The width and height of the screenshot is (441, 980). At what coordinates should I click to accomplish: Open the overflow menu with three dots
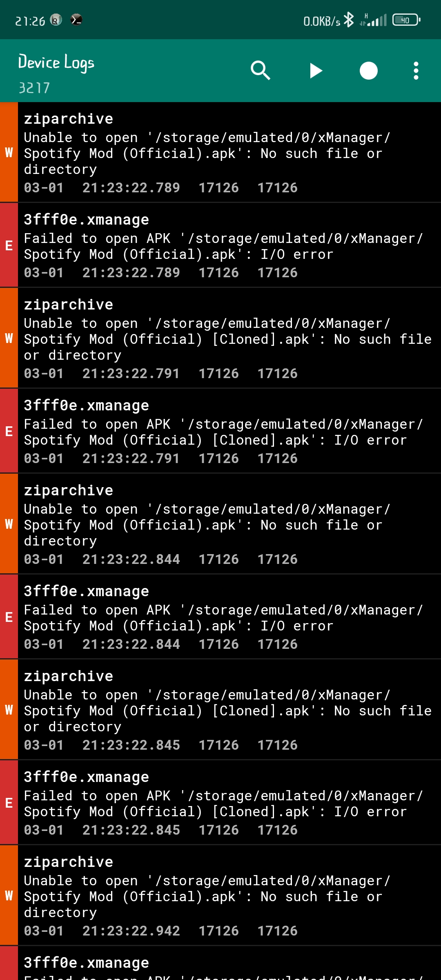pyautogui.click(x=416, y=70)
